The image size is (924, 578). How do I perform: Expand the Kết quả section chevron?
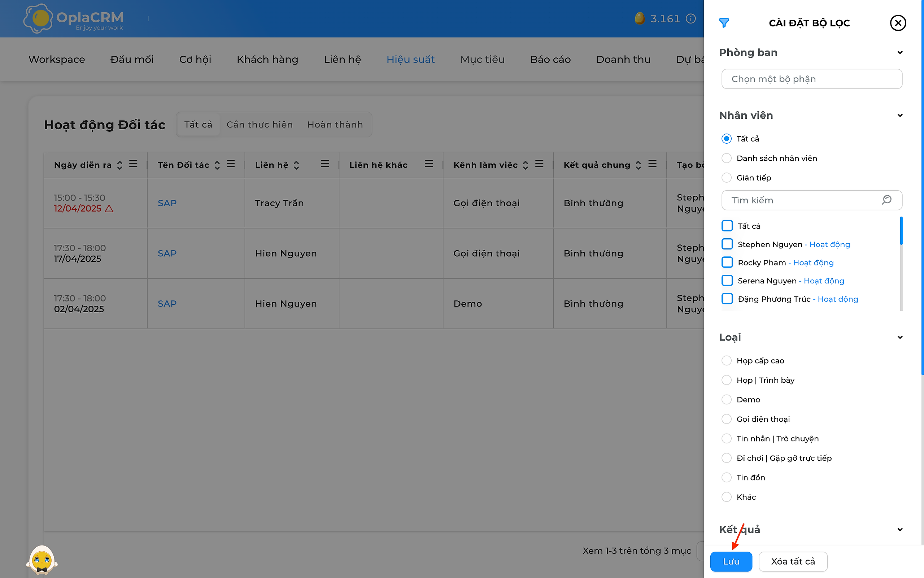(x=900, y=530)
